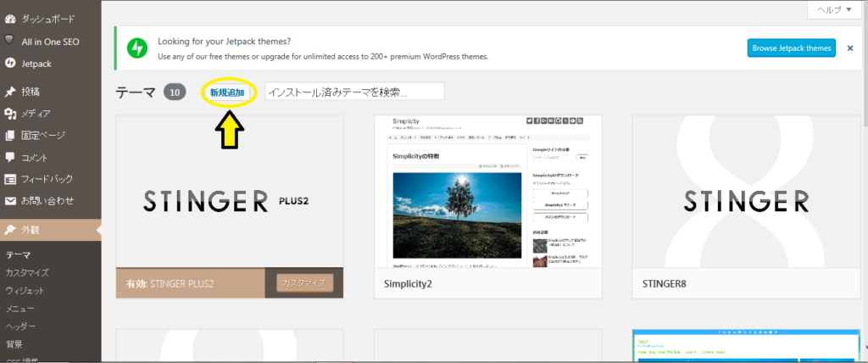
Task: Open the Comments bubble icon
Action: pos(10,157)
